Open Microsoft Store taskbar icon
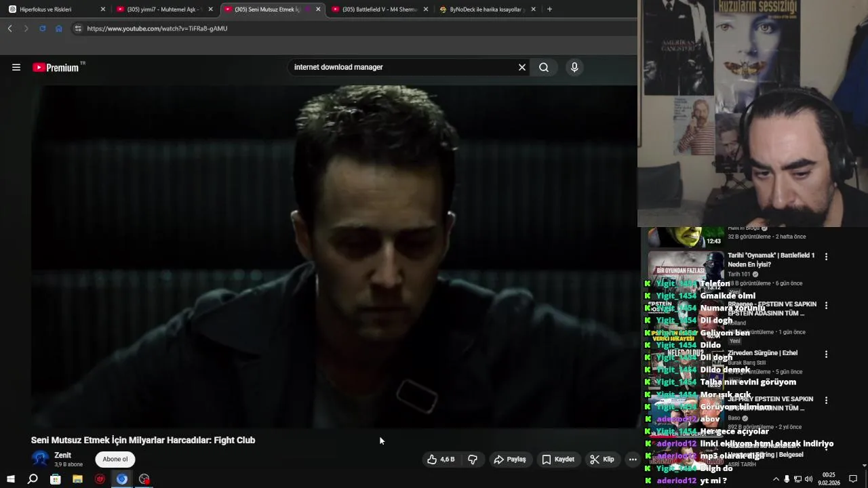The width and height of the screenshot is (868, 488). [55, 479]
